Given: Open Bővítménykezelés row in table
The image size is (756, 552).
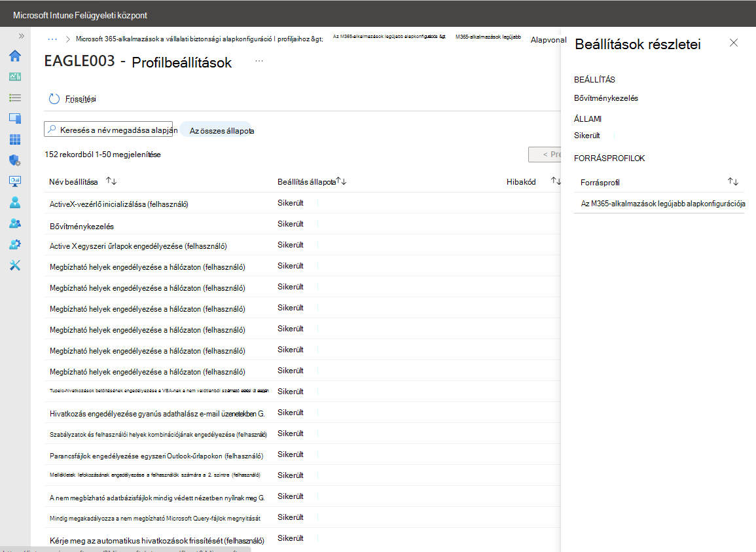Looking at the screenshot, I should [81, 227].
